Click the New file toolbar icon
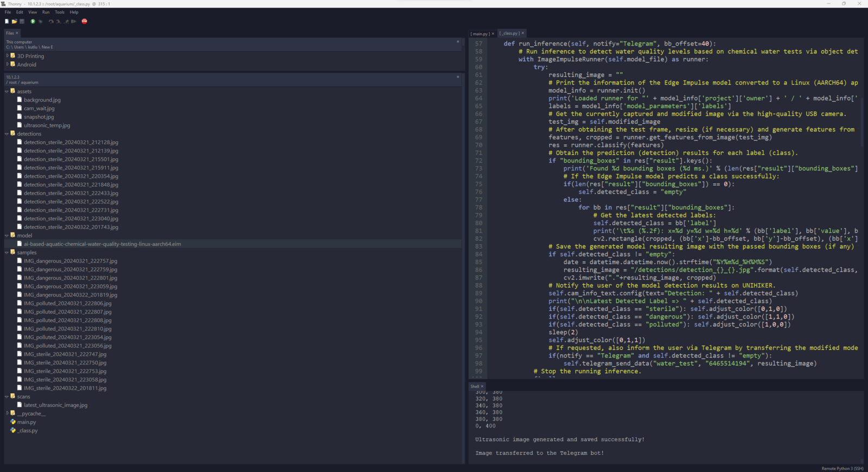 tap(7, 22)
